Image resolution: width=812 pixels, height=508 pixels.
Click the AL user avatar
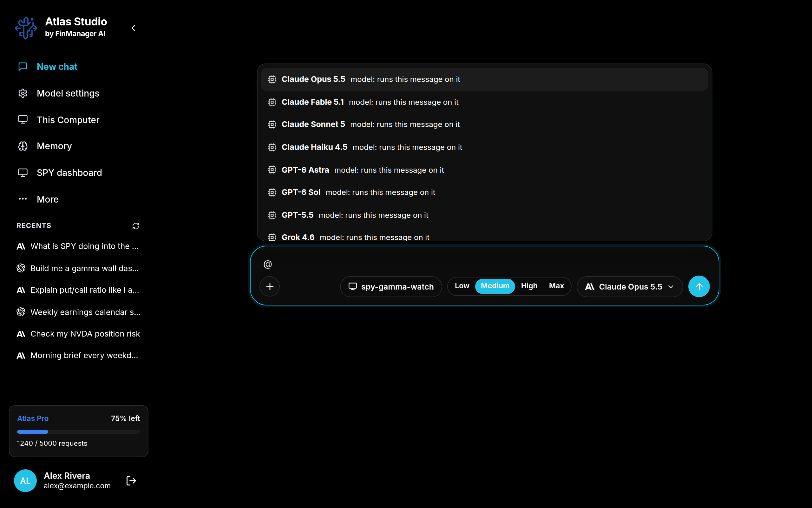(x=25, y=480)
